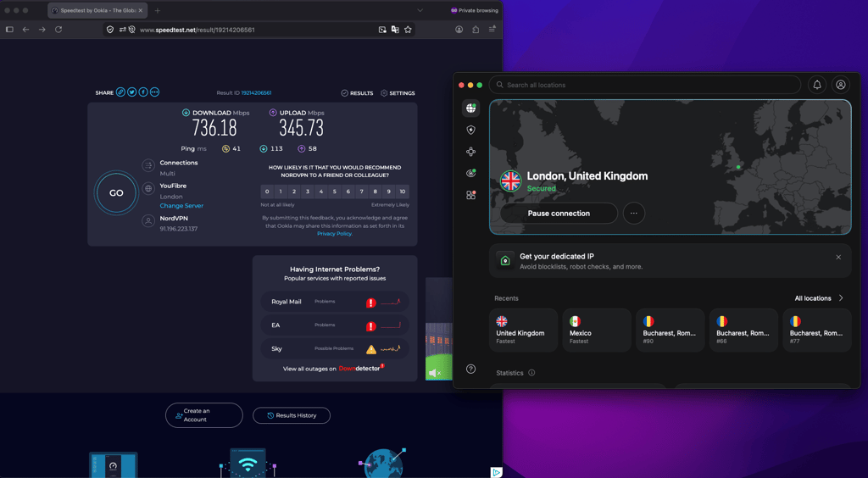Open the translate page icon in address bar
868x478 pixels.
tap(395, 30)
